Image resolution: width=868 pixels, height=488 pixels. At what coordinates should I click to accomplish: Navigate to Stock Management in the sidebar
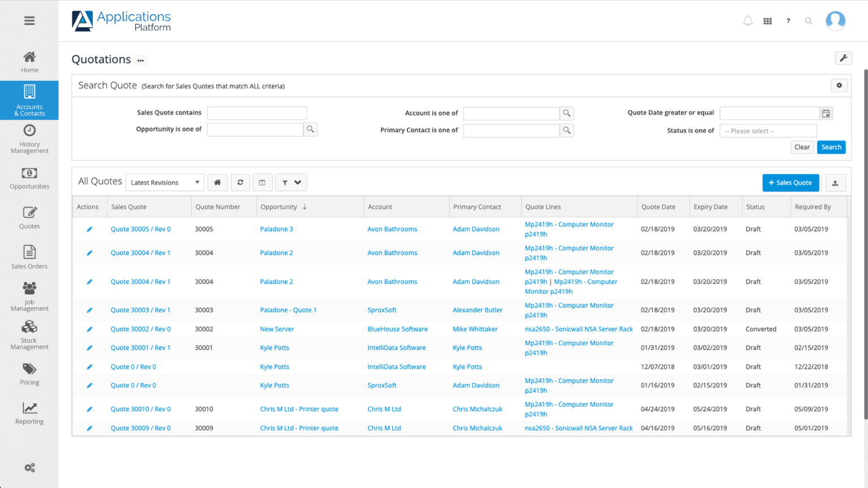29,334
